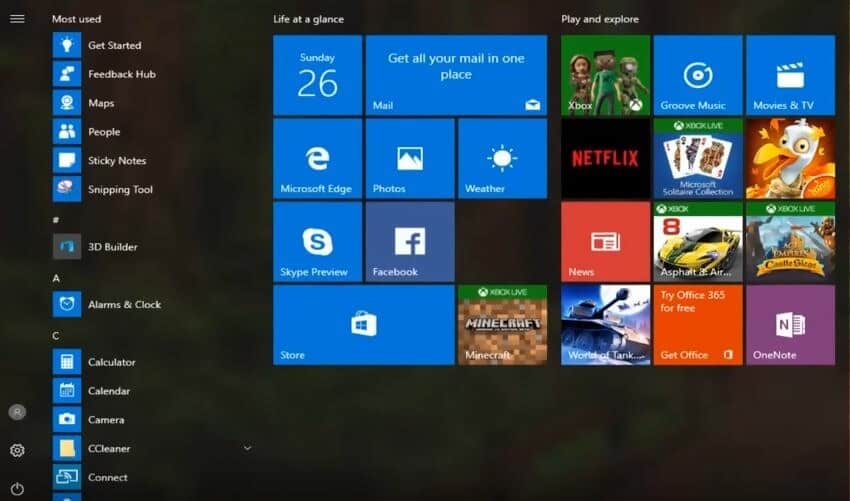Launch the Minecraft tile
This screenshot has width=850, height=501.
(x=503, y=325)
